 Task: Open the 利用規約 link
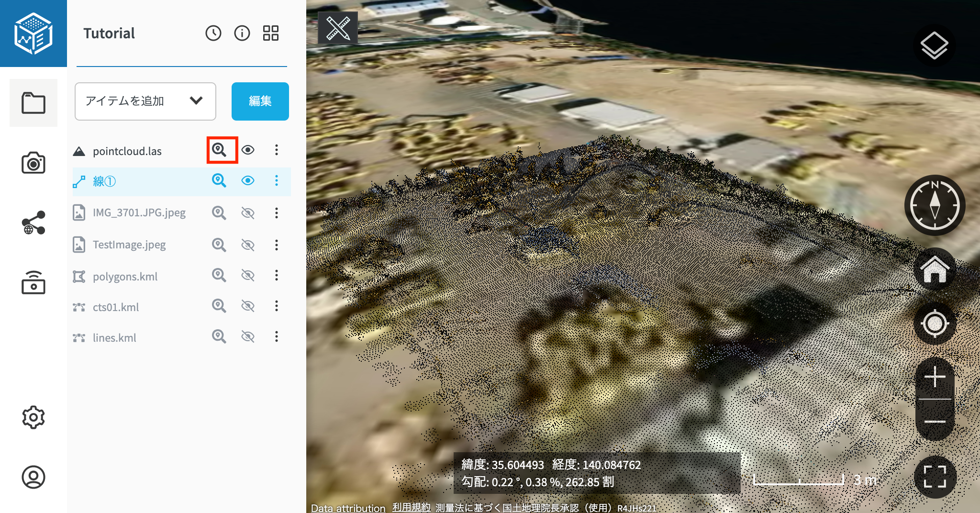pyautogui.click(x=411, y=507)
